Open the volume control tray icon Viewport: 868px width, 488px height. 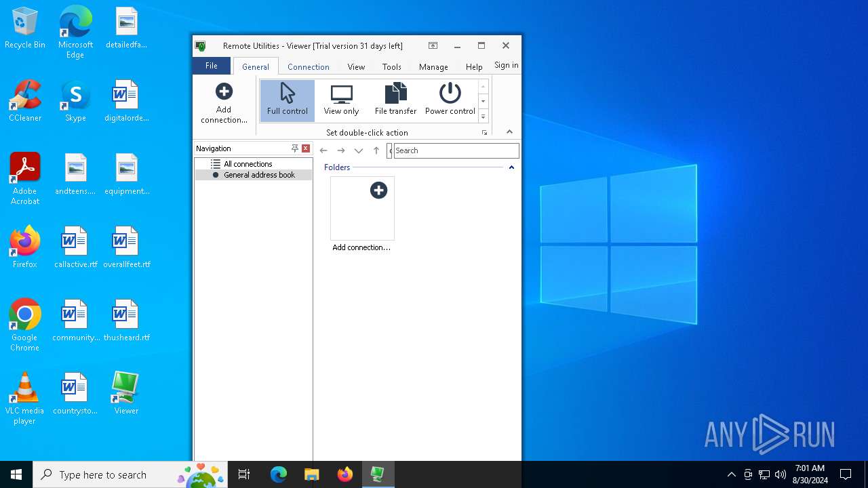pyautogui.click(x=781, y=474)
